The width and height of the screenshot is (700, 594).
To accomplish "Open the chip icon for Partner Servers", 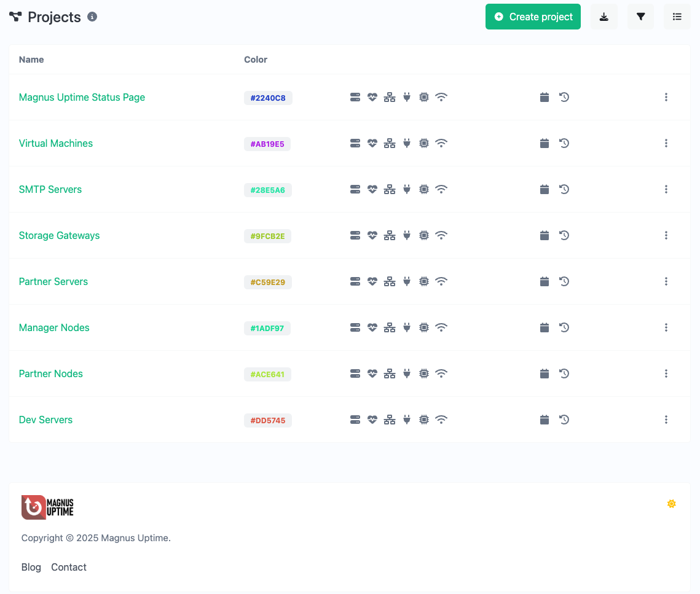I will (x=423, y=281).
